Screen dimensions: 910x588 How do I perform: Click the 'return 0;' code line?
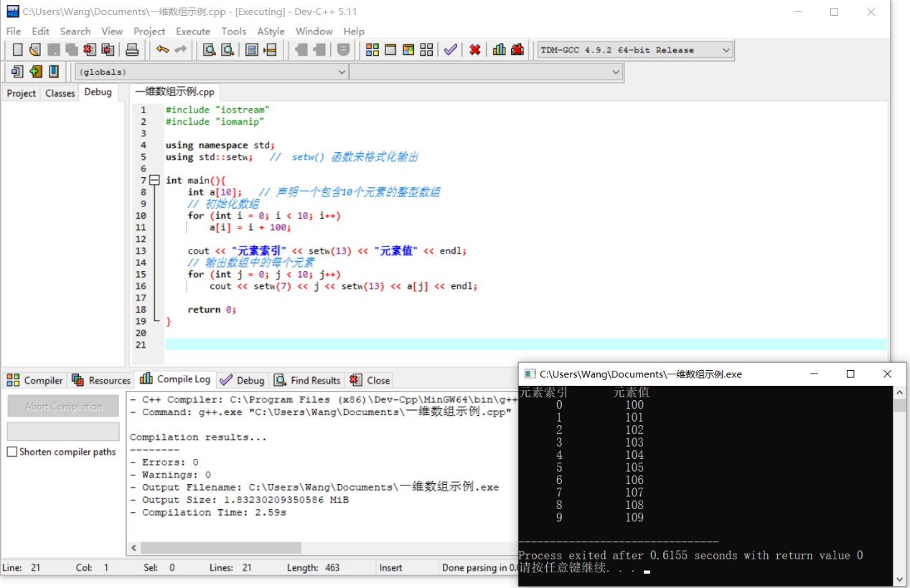212,310
